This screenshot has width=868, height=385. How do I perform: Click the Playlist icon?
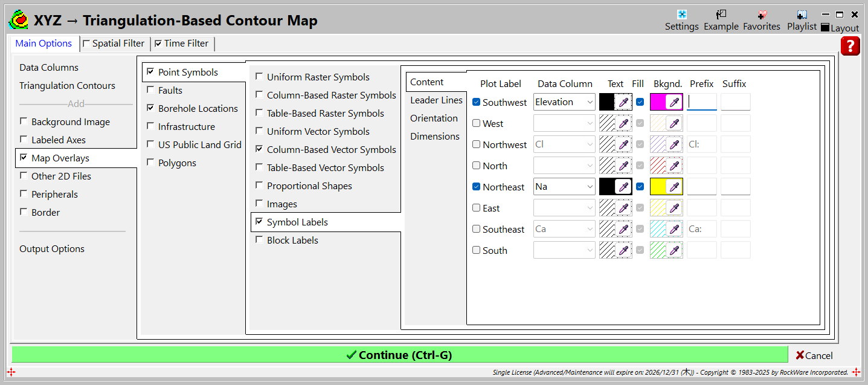tap(802, 15)
